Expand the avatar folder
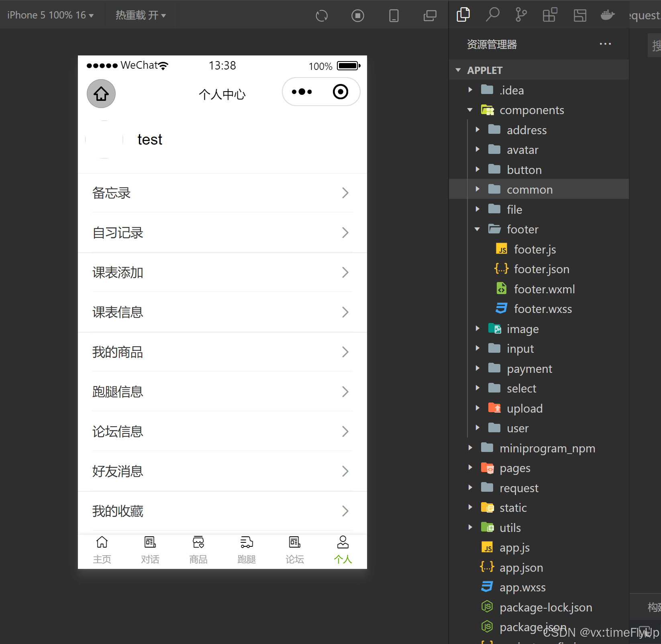 tap(539, 150)
